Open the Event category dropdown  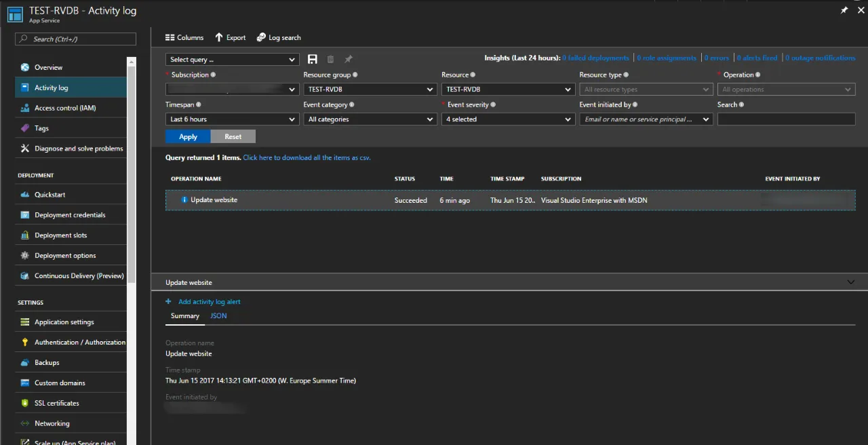point(370,119)
